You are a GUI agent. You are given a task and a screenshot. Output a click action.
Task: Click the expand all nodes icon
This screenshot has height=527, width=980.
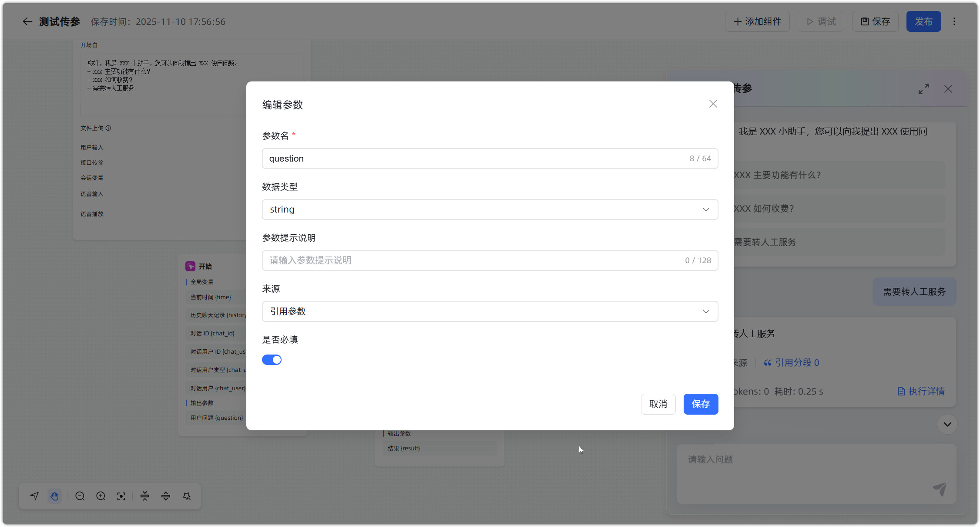(x=166, y=496)
